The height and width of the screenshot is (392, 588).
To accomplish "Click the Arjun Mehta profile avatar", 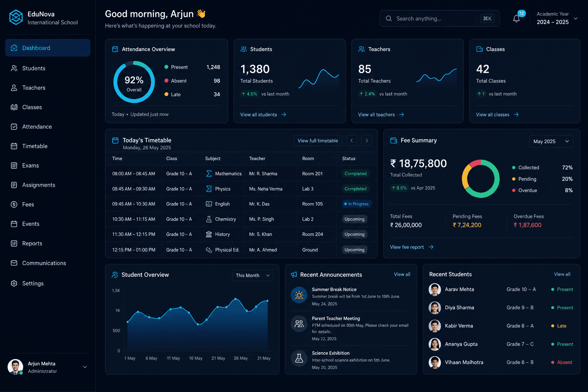I will point(15,367).
